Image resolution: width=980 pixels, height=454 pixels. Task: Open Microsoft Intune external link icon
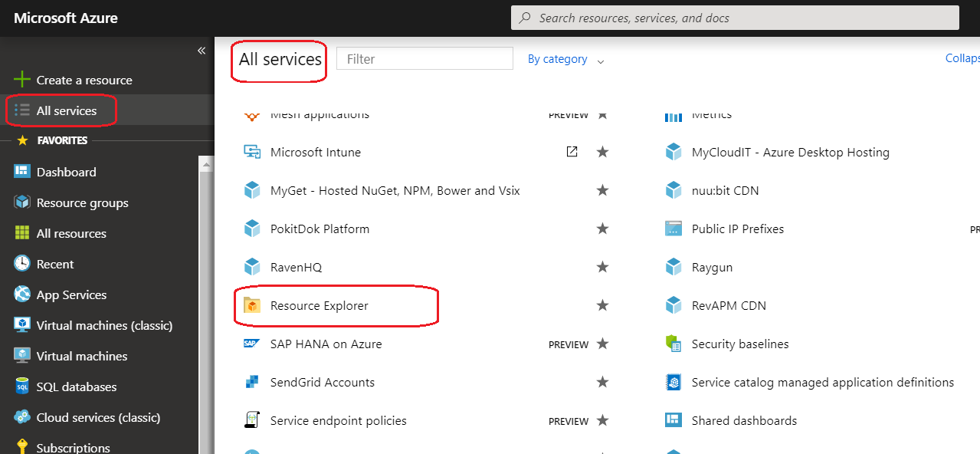pyautogui.click(x=572, y=152)
